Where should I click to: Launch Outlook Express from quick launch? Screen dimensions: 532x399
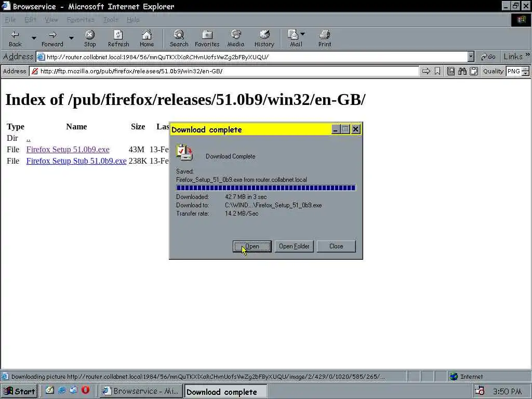point(73,391)
